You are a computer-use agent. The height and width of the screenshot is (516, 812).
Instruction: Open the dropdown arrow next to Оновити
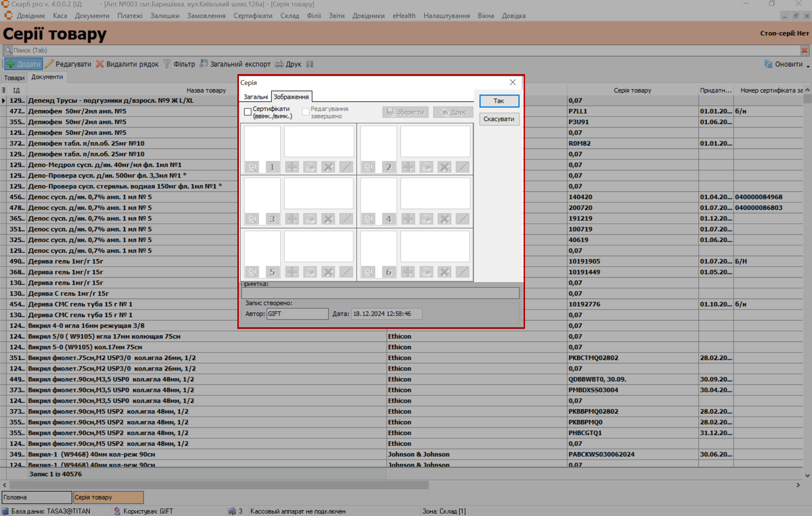coord(808,66)
